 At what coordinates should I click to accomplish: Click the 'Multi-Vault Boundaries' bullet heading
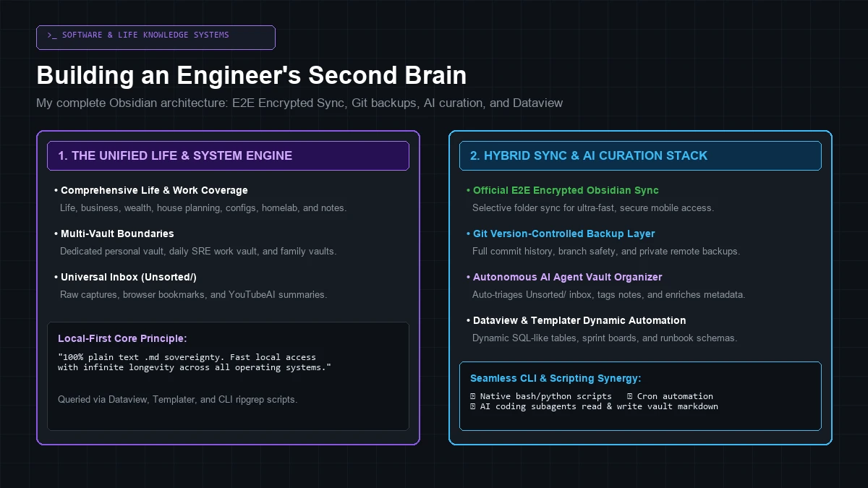click(x=114, y=234)
